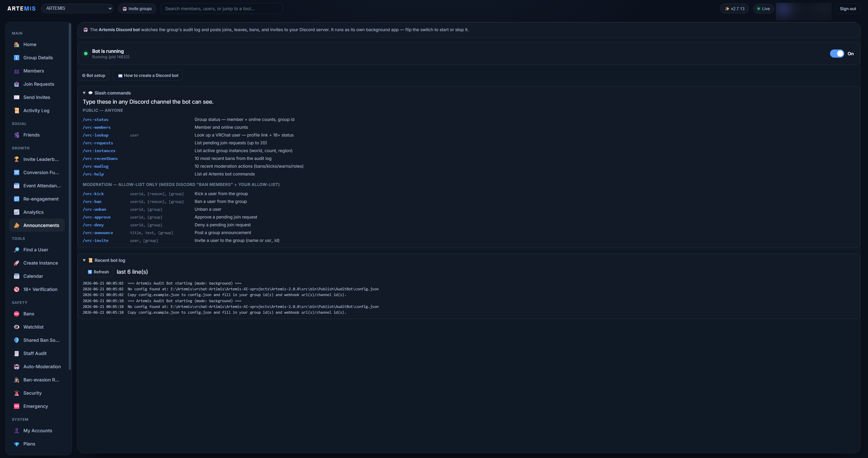Click the Join Requests inbox icon

tap(17, 84)
